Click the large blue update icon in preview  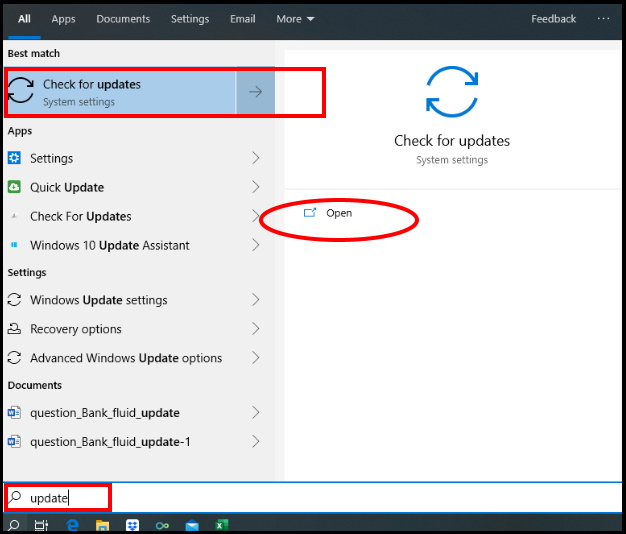point(452,92)
